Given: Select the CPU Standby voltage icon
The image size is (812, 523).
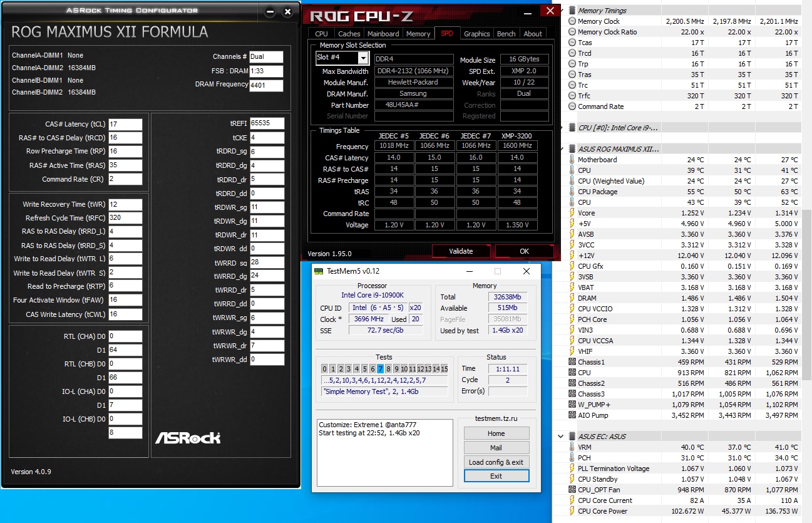Looking at the screenshot, I should (572, 479).
